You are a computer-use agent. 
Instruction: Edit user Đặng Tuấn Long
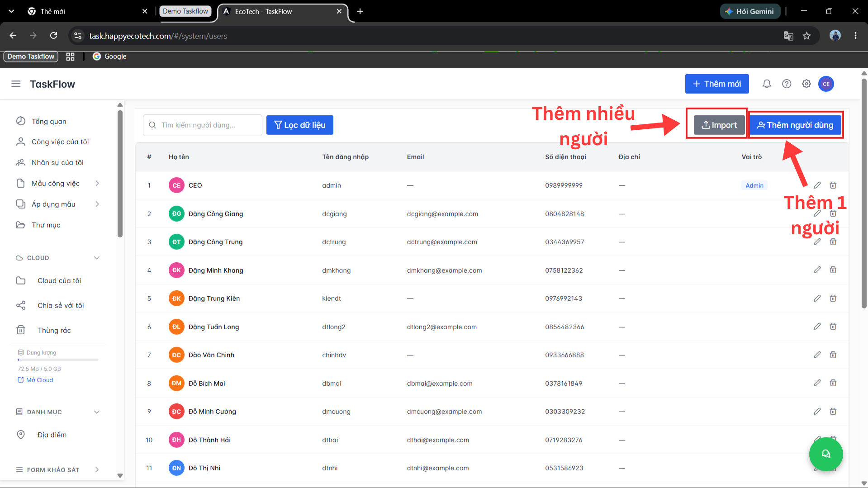point(817,327)
